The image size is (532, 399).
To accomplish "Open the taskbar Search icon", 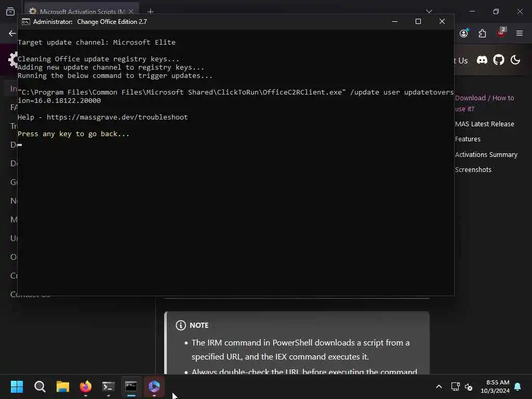I will click(x=39, y=387).
